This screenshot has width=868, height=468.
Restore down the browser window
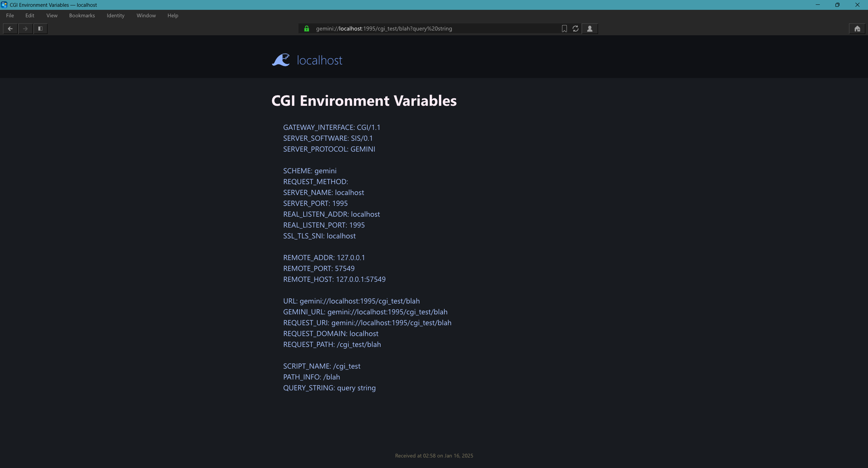coord(837,5)
